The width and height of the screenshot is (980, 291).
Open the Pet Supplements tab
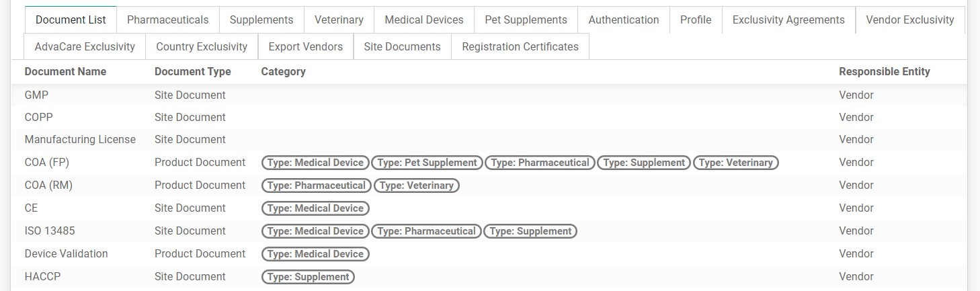pos(526,19)
